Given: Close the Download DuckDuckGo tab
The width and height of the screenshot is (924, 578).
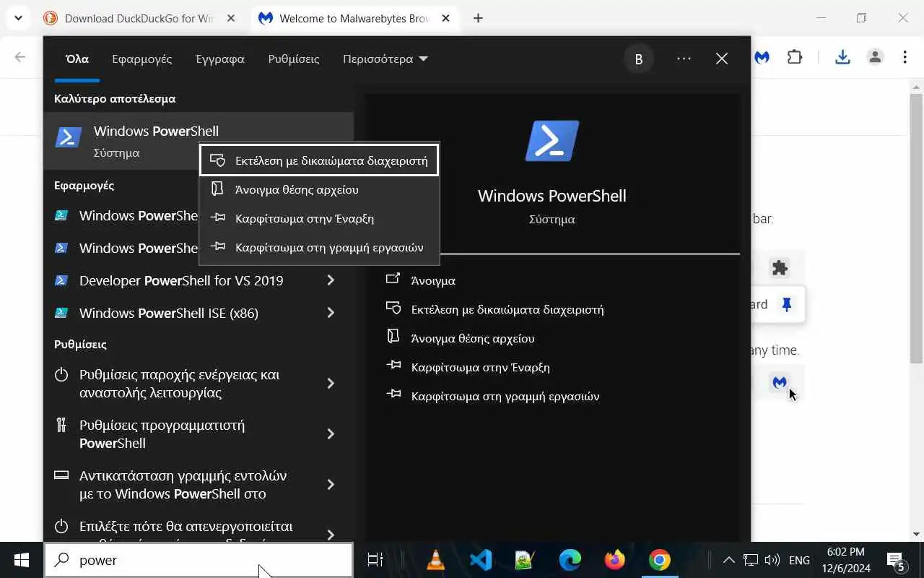Looking at the screenshot, I should point(231,18).
